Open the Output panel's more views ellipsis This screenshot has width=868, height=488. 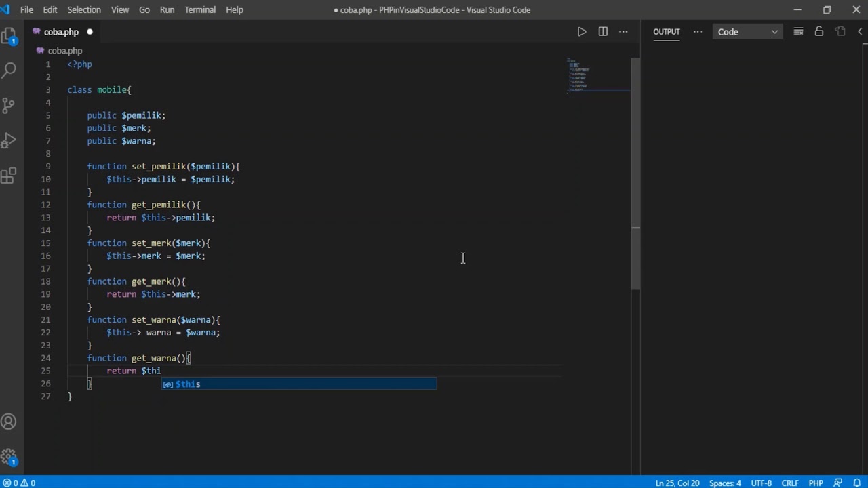[x=697, y=32]
